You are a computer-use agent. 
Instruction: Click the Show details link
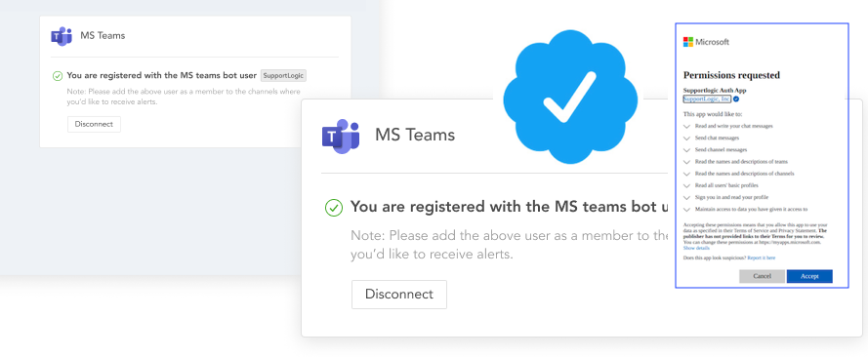click(696, 248)
